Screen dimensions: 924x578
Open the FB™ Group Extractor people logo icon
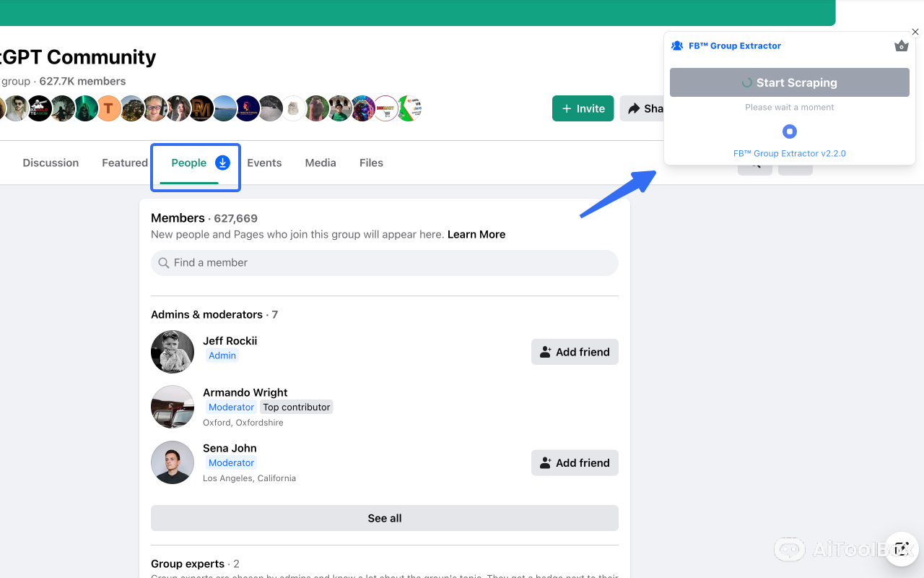coord(677,45)
